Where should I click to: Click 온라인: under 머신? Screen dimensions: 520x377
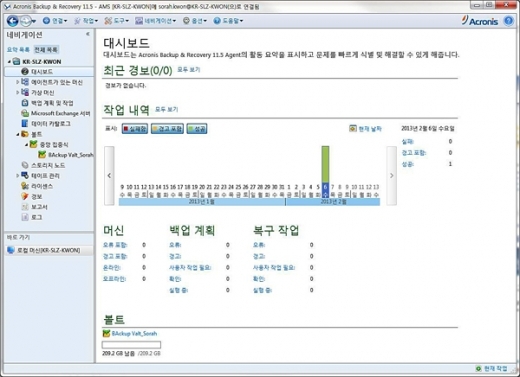point(112,268)
